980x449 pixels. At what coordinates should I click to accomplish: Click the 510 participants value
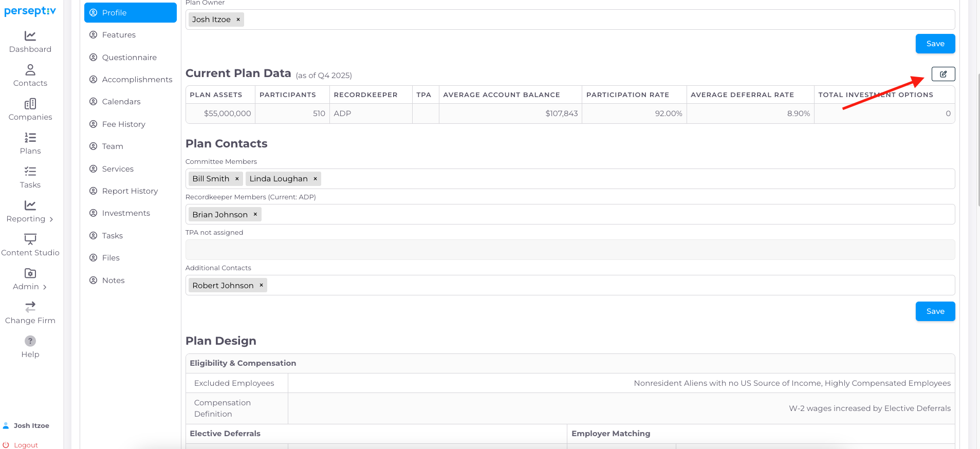(x=319, y=114)
